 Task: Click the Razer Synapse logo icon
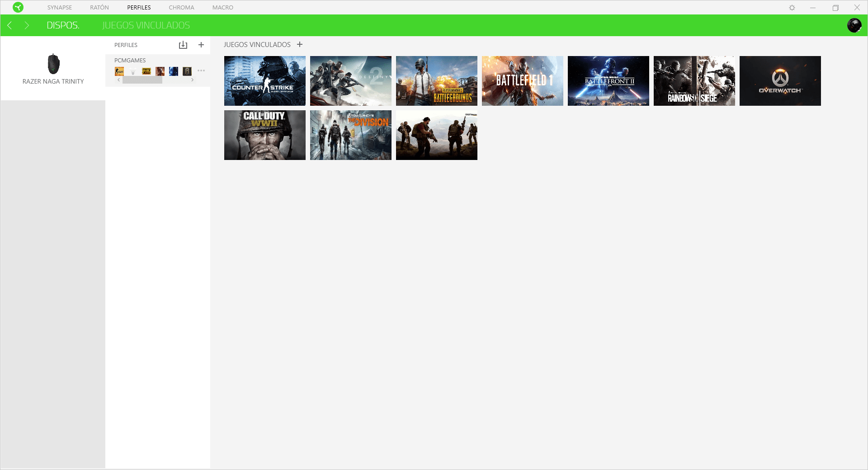[x=18, y=7]
